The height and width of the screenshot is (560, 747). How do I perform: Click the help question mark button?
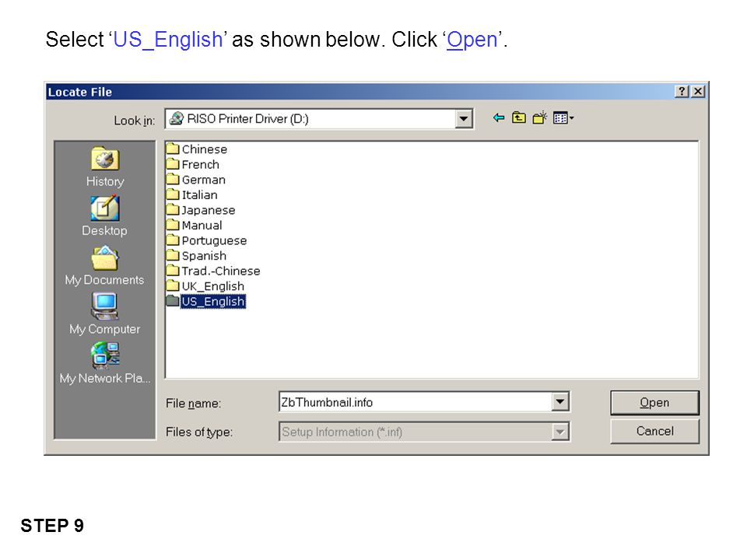(x=682, y=92)
